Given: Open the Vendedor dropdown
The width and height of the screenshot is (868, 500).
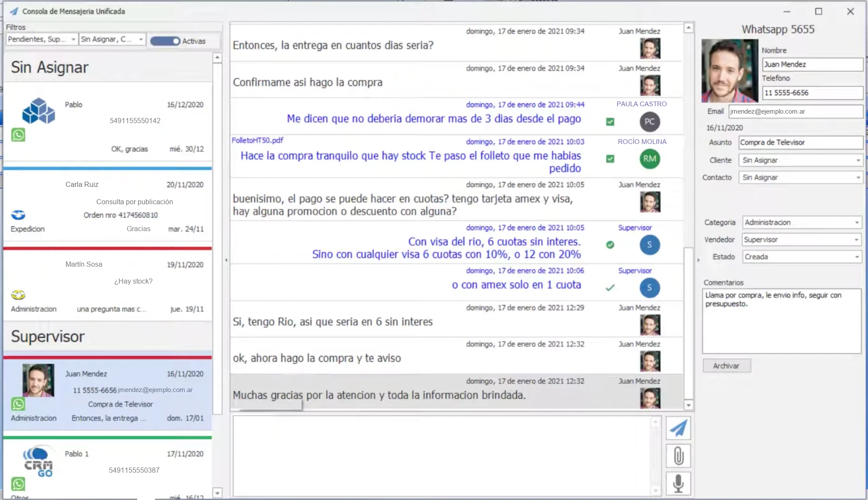Looking at the screenshot, I should point(802,239).
